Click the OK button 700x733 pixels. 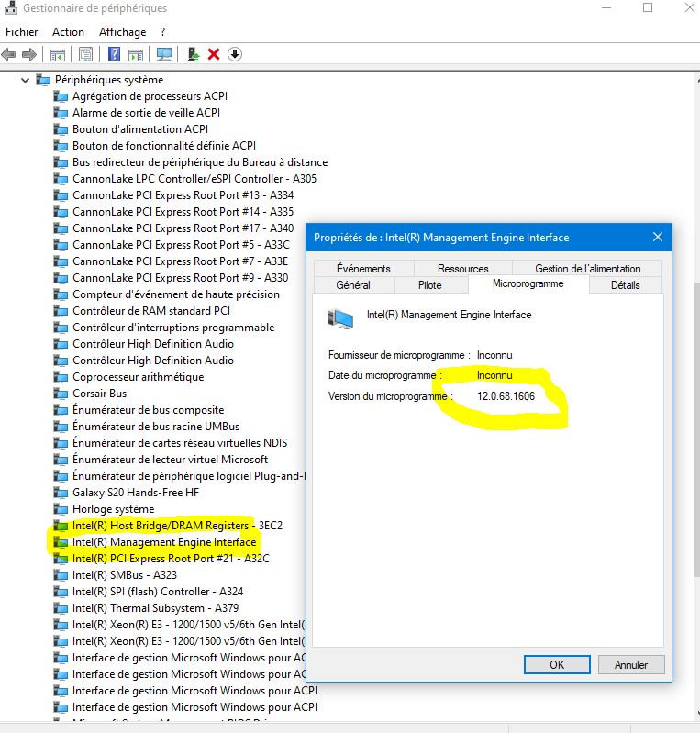tap(557, 665)
